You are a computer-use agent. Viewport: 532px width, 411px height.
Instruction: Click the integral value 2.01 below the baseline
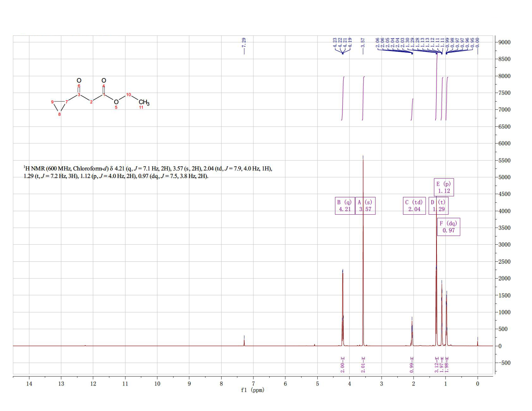pos(363,368)
